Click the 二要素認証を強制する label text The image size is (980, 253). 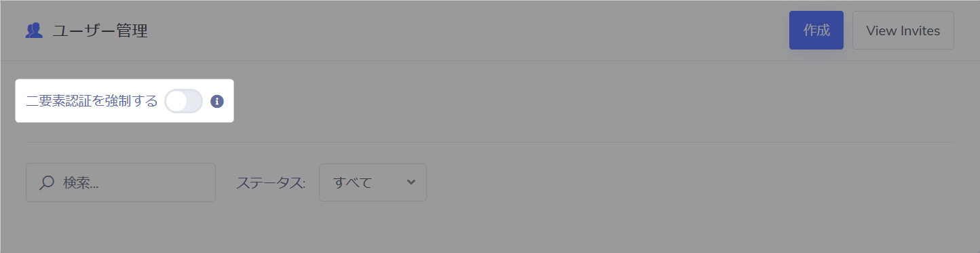click(x=92, y=101)
